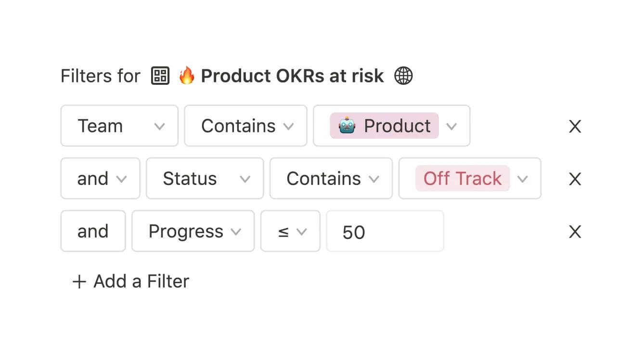This screenshot has width=644, height=357.
Task: Click the fire emoji in the view title
Action: [188, 76]
